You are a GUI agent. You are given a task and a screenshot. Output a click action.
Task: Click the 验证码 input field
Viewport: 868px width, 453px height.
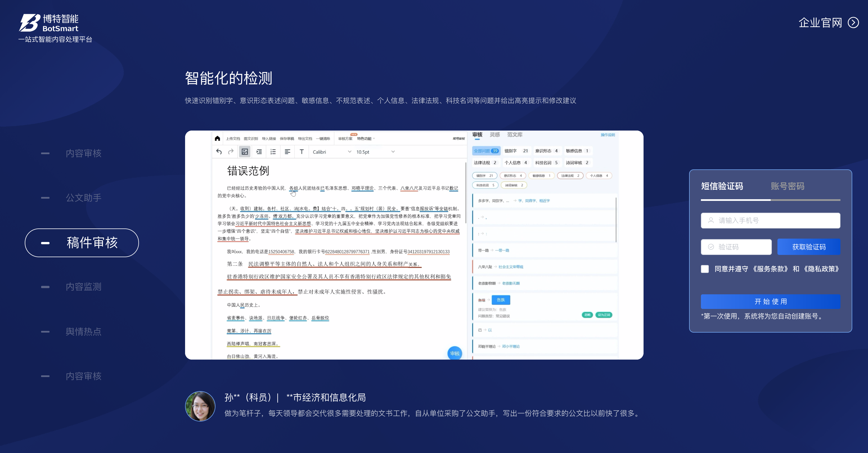(x=736, y=247)
